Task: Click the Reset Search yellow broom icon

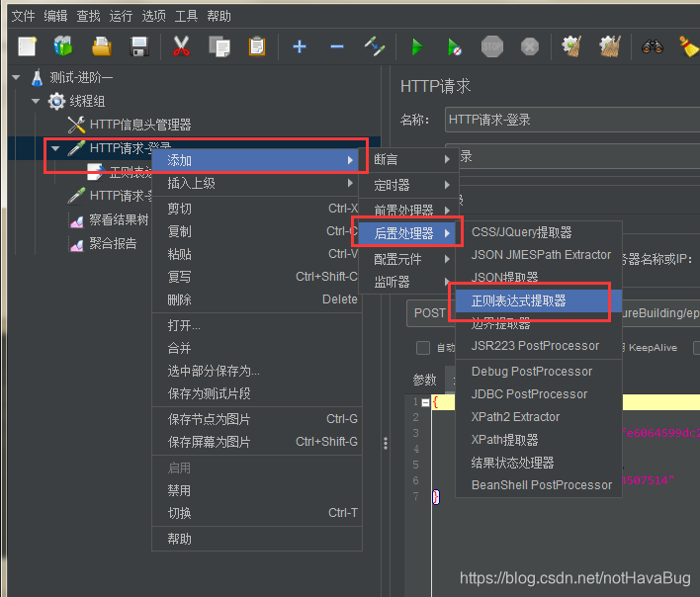Action: click(689, 46)
